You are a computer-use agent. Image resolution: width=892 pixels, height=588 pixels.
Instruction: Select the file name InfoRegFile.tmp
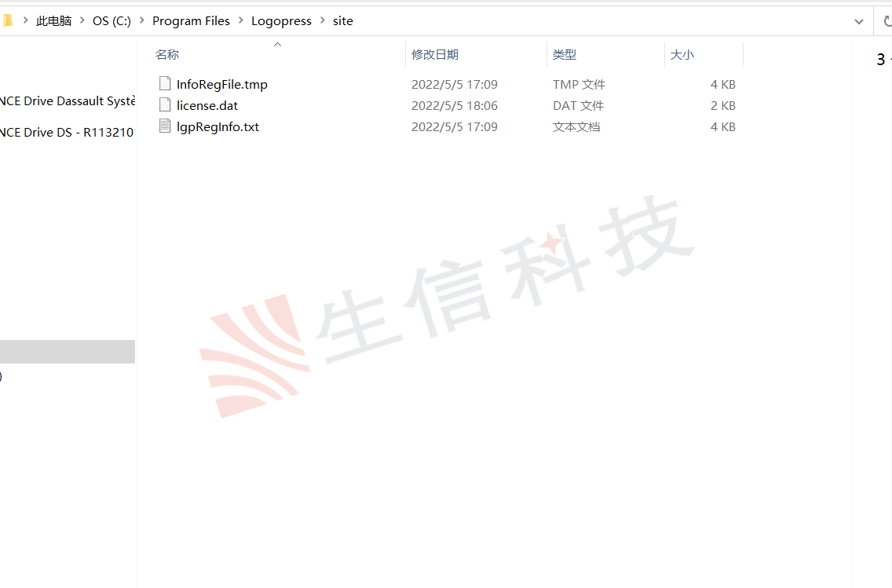pyautogui.click(x=222, y=84)
